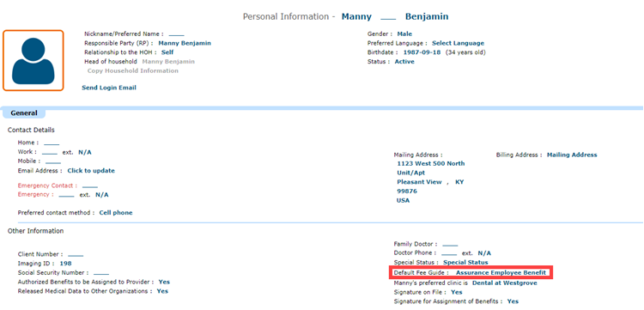644x310 pixels.
Task: Click Billing Address value Mailing Address
Action: (572, 155)
